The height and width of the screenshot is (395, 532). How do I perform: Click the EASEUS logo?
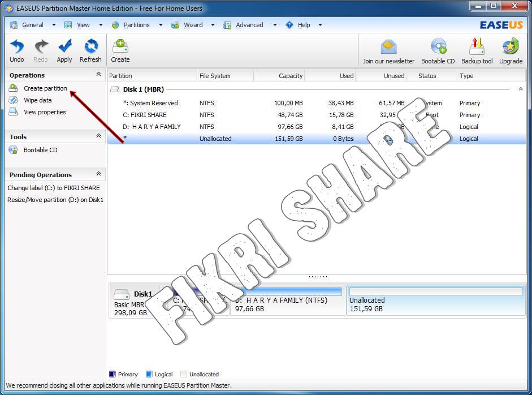(501, 25)
